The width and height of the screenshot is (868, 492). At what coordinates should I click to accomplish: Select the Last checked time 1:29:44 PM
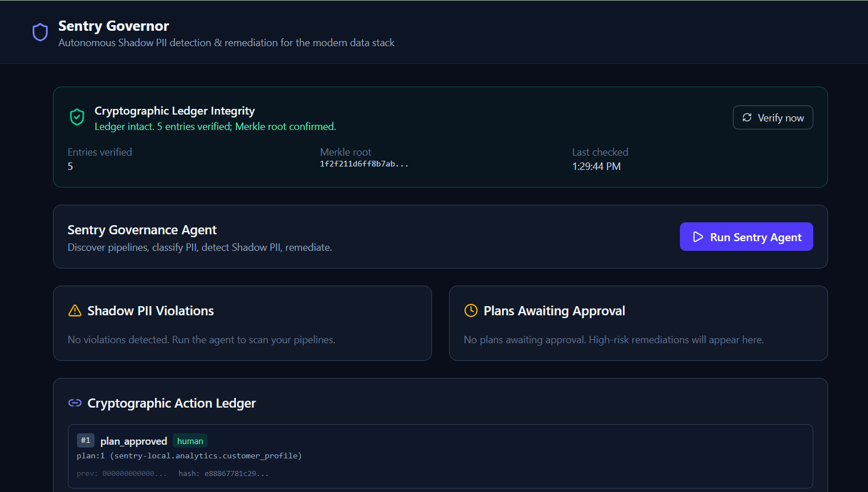tap(596, 166)
